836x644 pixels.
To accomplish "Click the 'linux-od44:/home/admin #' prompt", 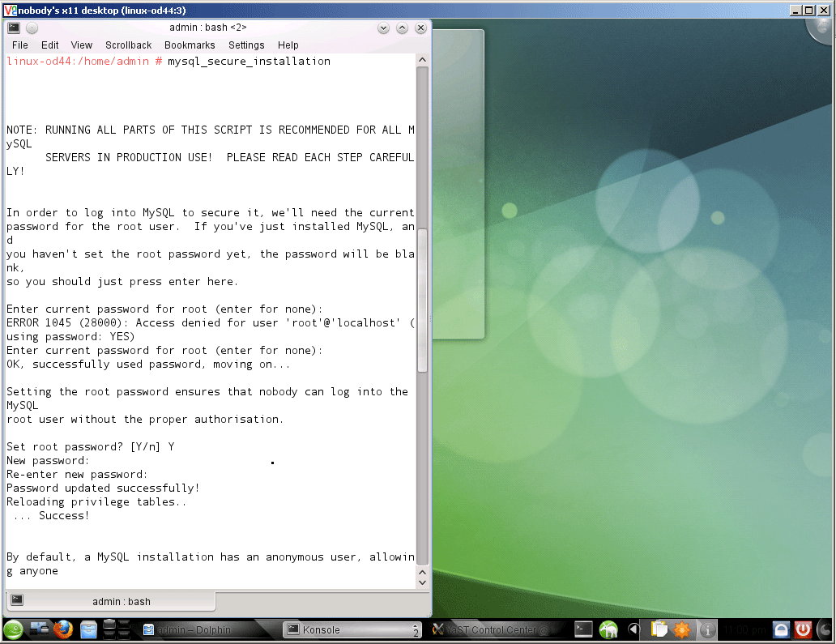I will coord(84,62).
